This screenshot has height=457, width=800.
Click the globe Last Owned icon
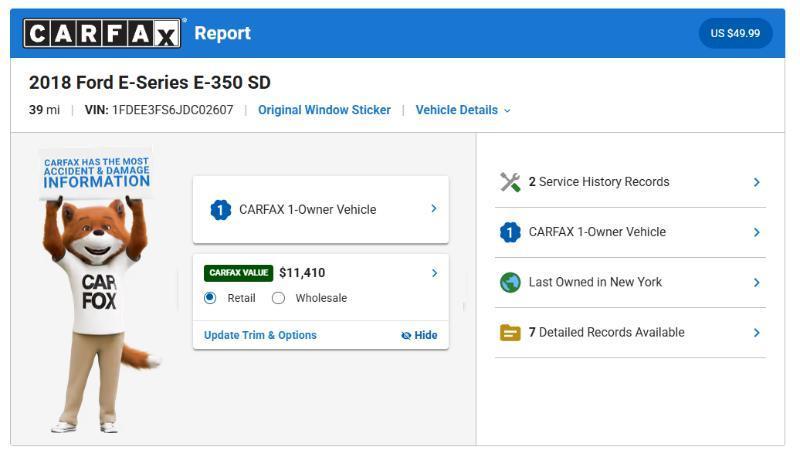(x=510, y=282)
